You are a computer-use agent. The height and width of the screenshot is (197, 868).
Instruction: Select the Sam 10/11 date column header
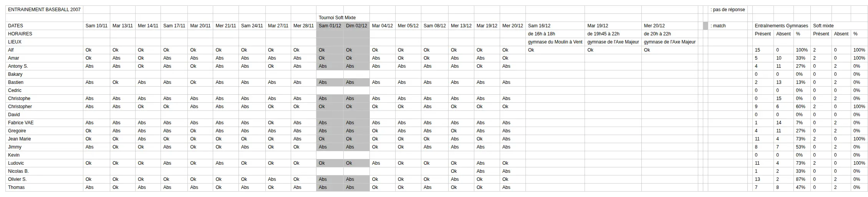pyautogui.click(x=96, y=26)
